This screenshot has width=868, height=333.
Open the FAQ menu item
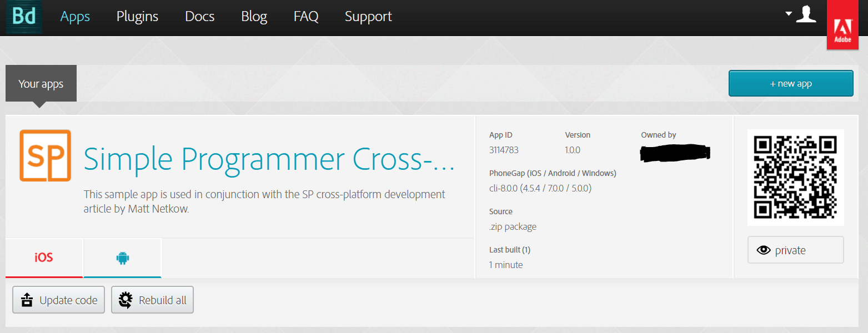306,17
